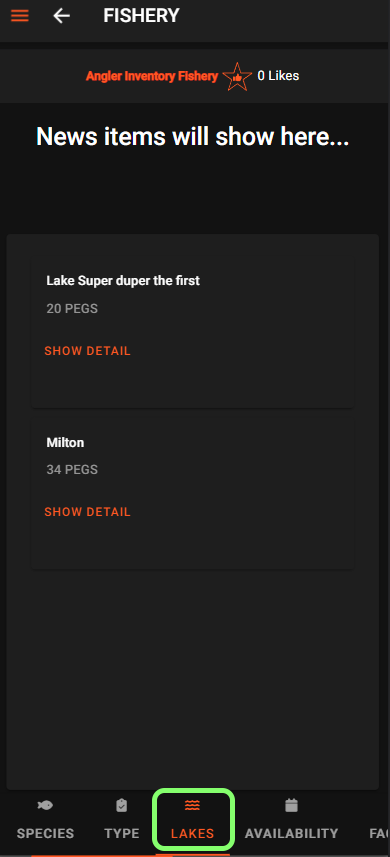Select the fish icon above Species
390x857 pixels.
pyautogui.click(x=45, y=805)
